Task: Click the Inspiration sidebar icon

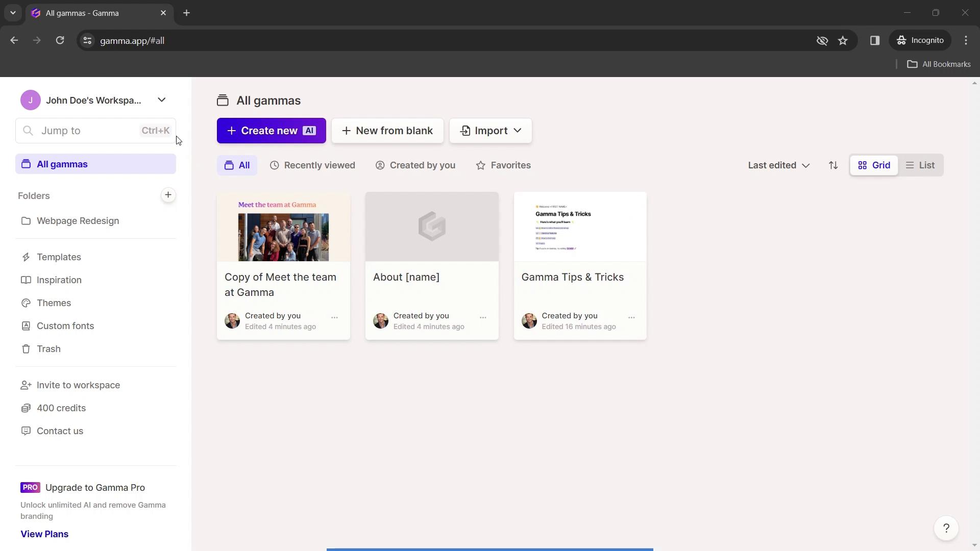Action: (25, 280)
